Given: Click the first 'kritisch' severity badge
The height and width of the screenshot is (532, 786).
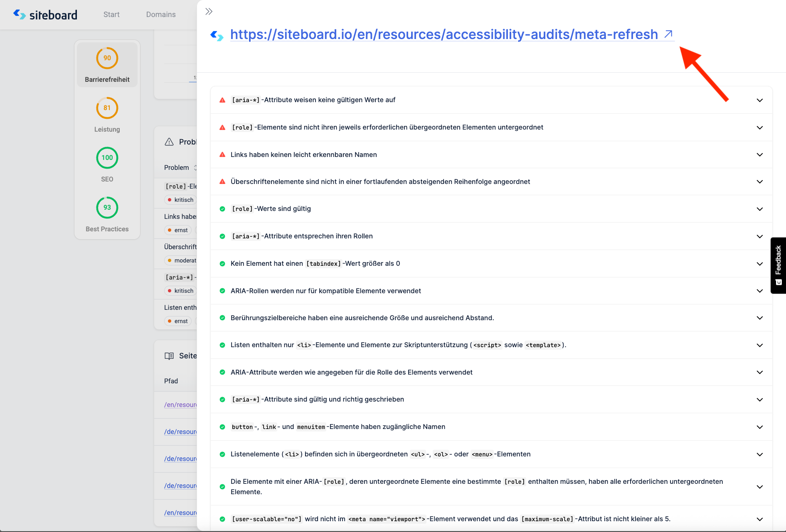Looking at the screenshot, I should tap(180, 200).
